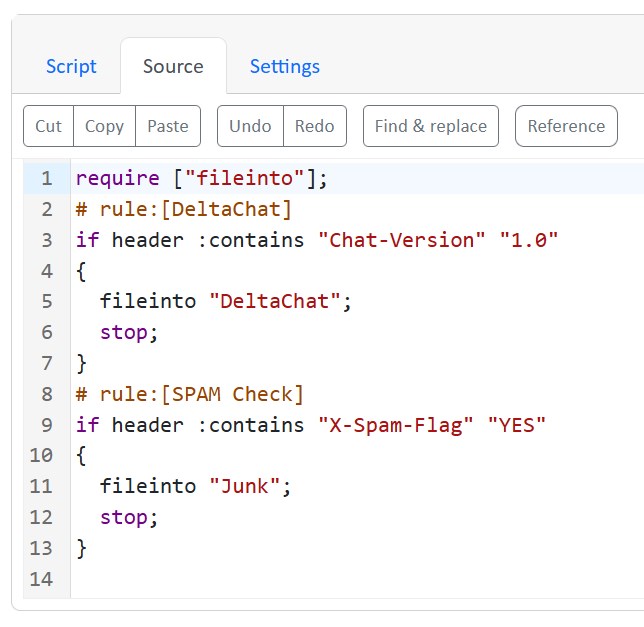The image size is (644, 627).
Task: Click the Paste toolbar button
Action: [168, 126]
